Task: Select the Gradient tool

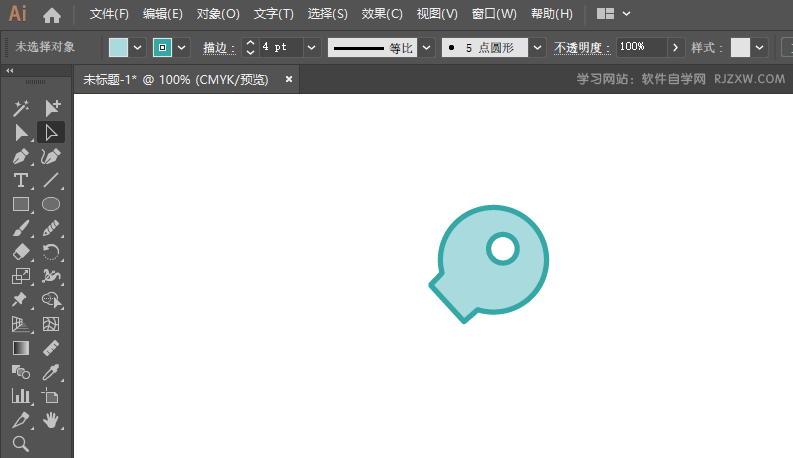Action: (x=21, y=348)
